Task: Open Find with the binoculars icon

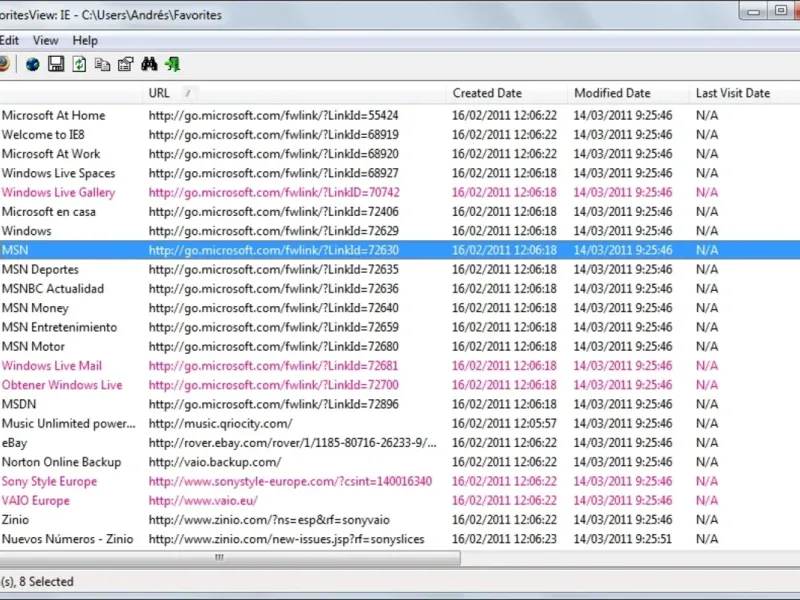Action: point(149,64)
